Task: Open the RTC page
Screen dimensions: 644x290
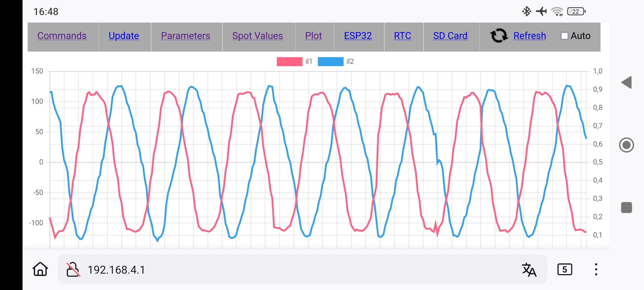Action: pyautogui.click(x=402, y=36)
